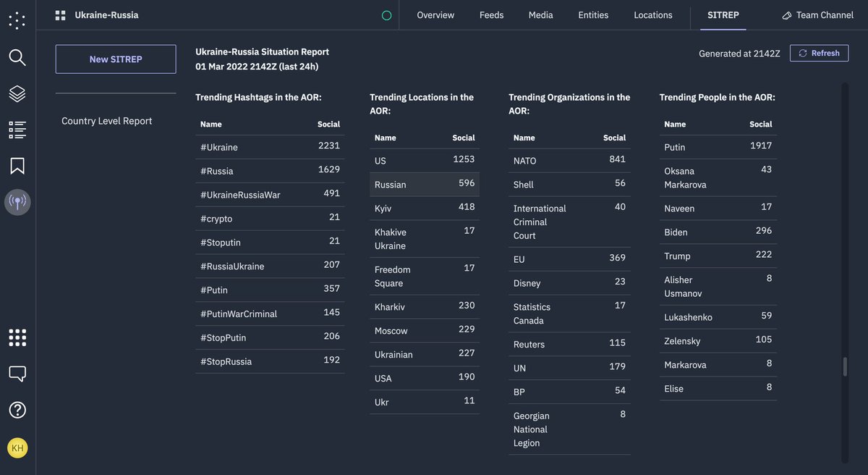
Task: Select the #Stoputin hashtag row
Action: tap(270, 243)
